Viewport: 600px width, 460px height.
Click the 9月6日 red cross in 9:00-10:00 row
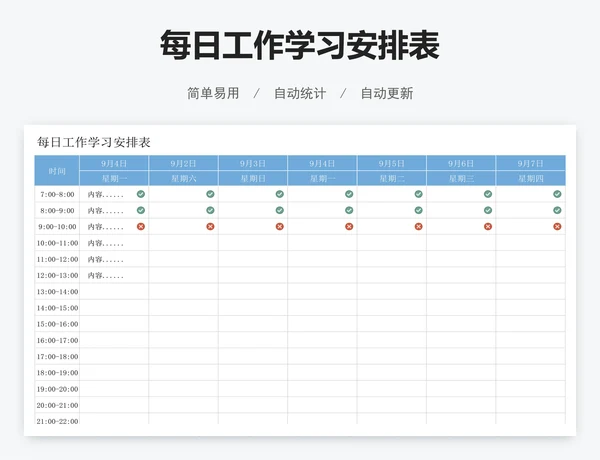(488, 227)
